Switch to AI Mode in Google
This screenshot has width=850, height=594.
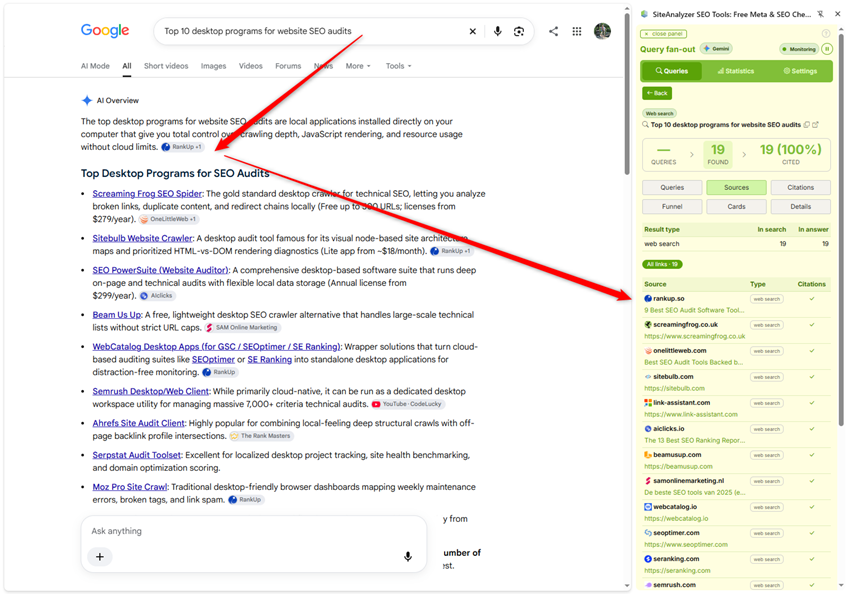(95, 66)
